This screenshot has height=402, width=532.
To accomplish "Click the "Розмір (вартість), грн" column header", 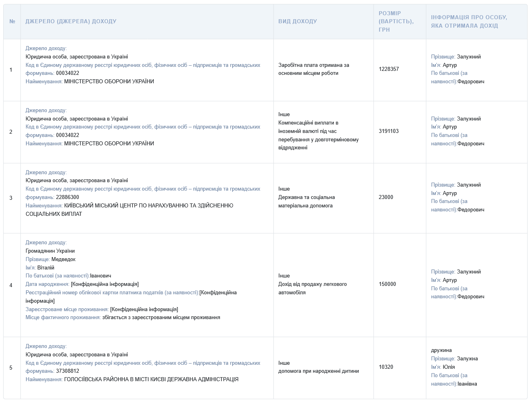I will (396, 21).
